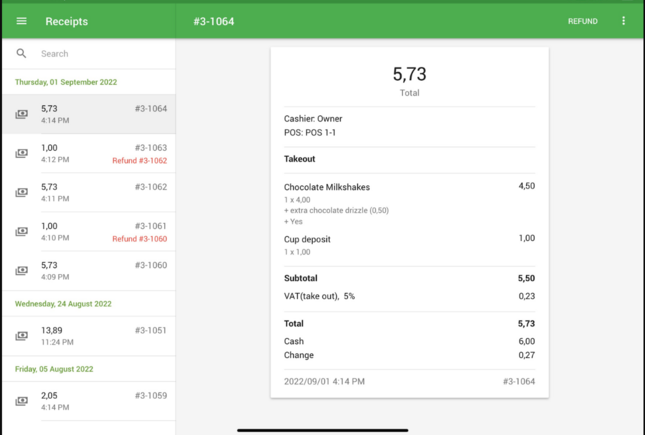Click cash icon for receipt #3-1064
Viewport: 645px width, 435px height.
(x=22, y=114)
